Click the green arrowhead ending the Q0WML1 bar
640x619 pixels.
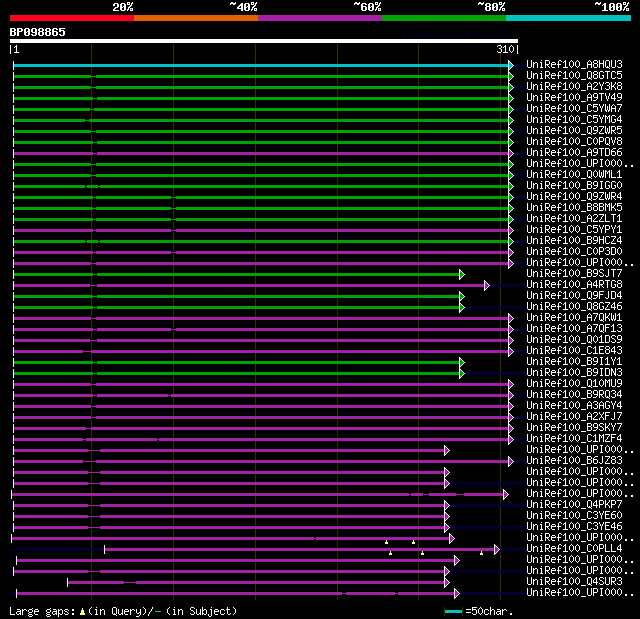point(511,175)
